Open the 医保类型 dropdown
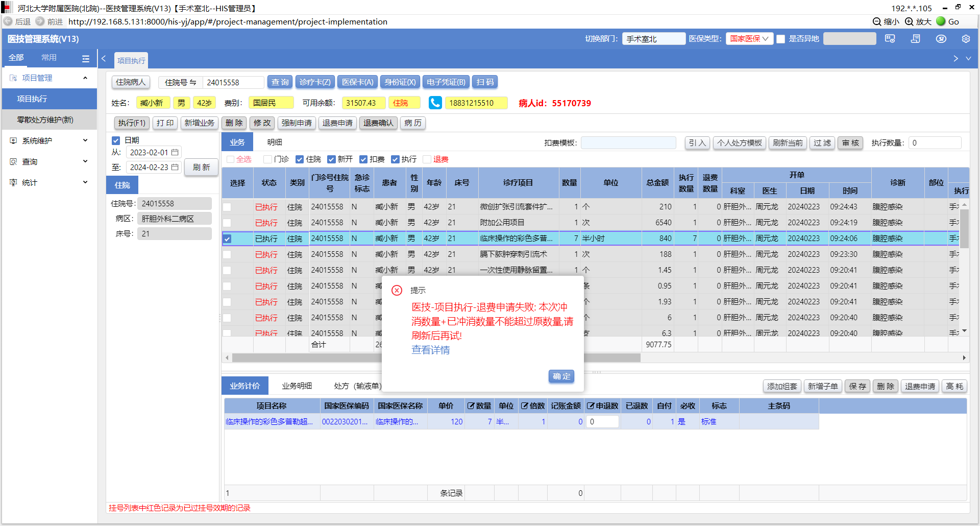Image resolution: width=980 pixels, height=526 pixels. tap(749, 39)
